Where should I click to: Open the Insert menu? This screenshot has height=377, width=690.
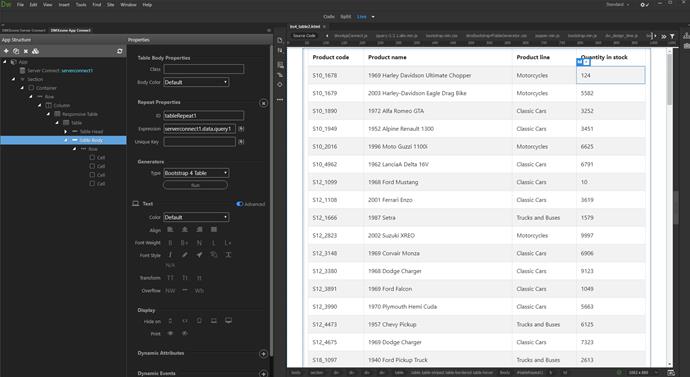[64, 4]
